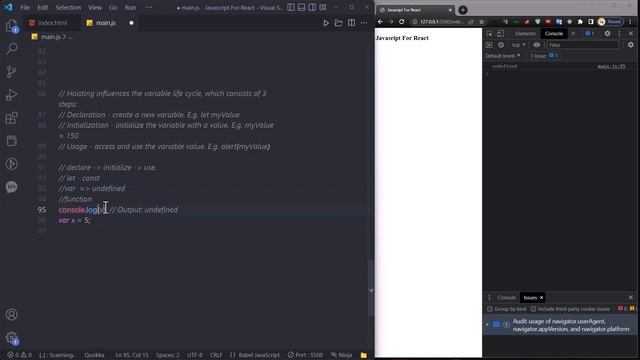Open the Chrome Extensions puzzle icon
The height and width of the screenshot is (360, 640).
(x=580, y=22)
